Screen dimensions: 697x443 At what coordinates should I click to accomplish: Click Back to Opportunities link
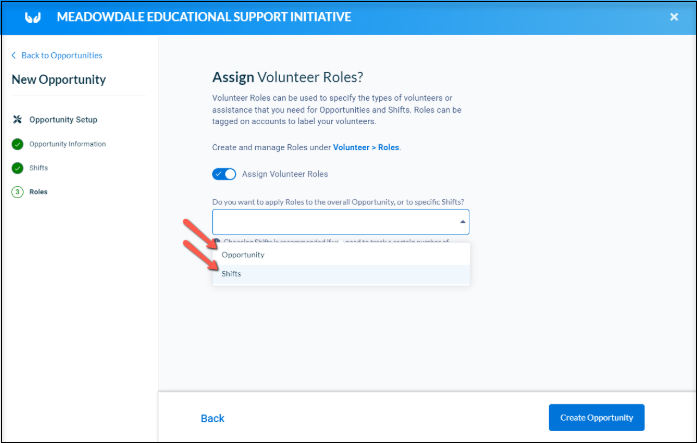(62, 55)
